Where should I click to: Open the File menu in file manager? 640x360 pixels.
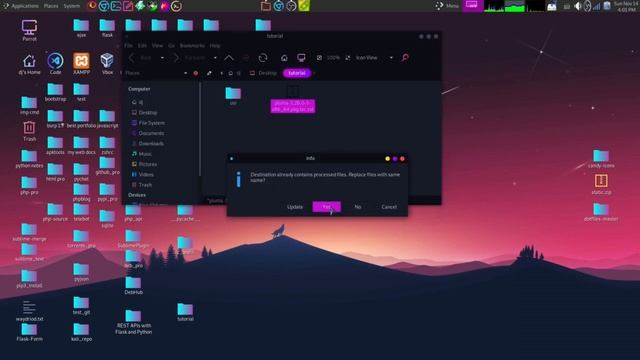pyautogui.click(x=129, y=46)
